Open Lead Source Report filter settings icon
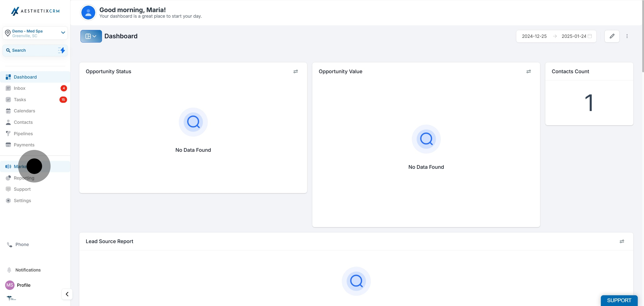The width and height of the screenshot is (644, 306). (622, 242)
